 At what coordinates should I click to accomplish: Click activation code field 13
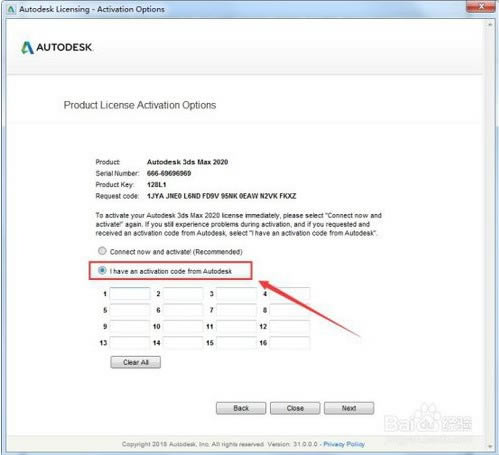(130, 343)
